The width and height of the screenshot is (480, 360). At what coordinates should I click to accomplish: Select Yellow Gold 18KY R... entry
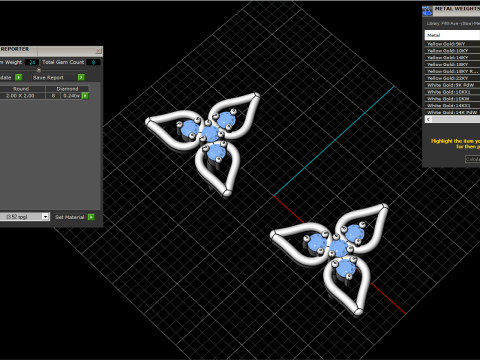point(452,71)
